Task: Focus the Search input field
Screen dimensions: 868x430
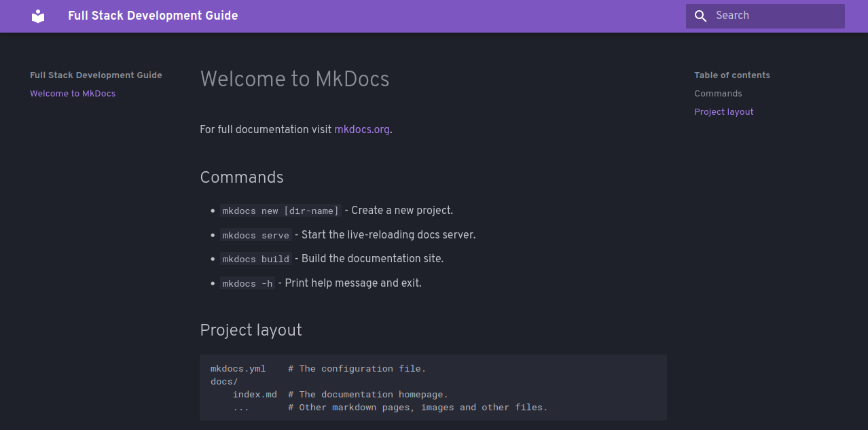Action: tap(765, 16)
